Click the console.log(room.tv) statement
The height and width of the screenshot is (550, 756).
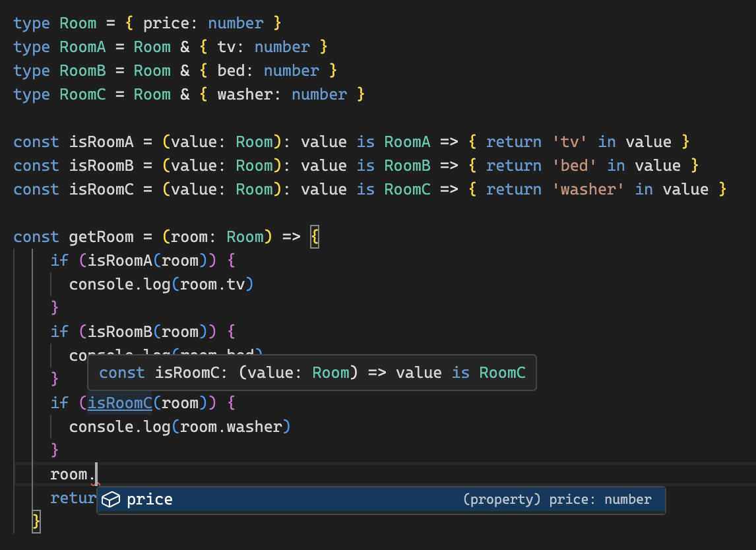[x=161, y=284]
